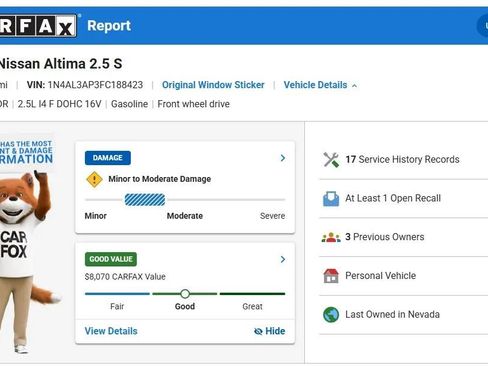Click the VIN number text
This screenshot has width=488, height=366.
click(x=95, y=85)
